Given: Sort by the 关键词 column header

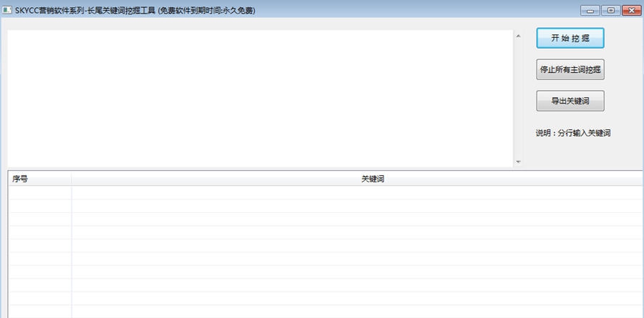Looking at the screenshot, I should click(356, 179).
